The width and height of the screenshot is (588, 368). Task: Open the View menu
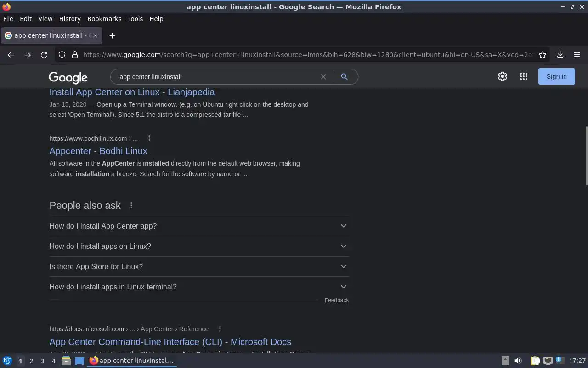tap(45, 19)
